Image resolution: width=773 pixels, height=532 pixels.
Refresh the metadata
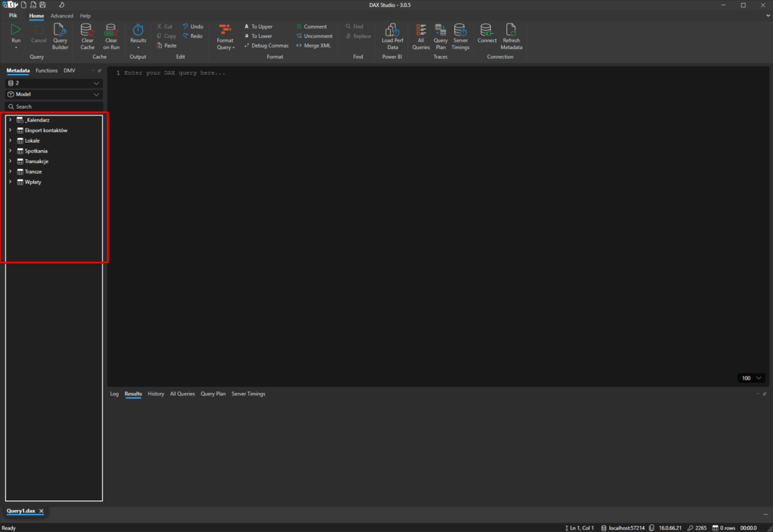(x=511, y=36)
